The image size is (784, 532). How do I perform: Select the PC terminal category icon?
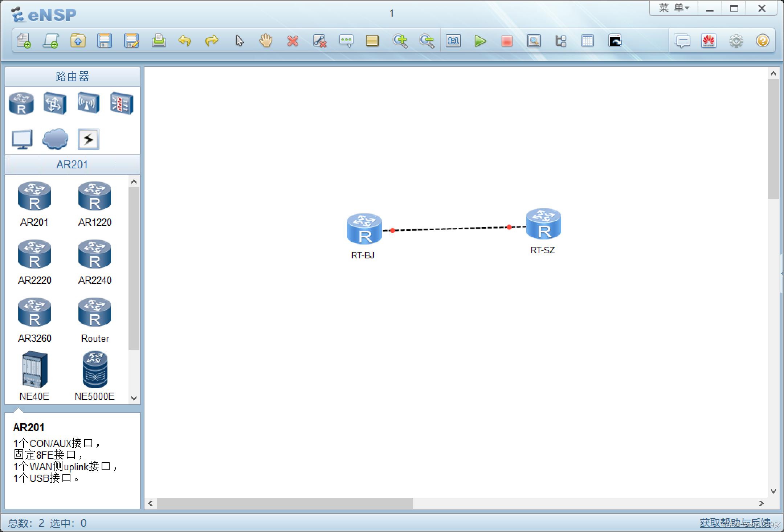click(x=22, y=139)
